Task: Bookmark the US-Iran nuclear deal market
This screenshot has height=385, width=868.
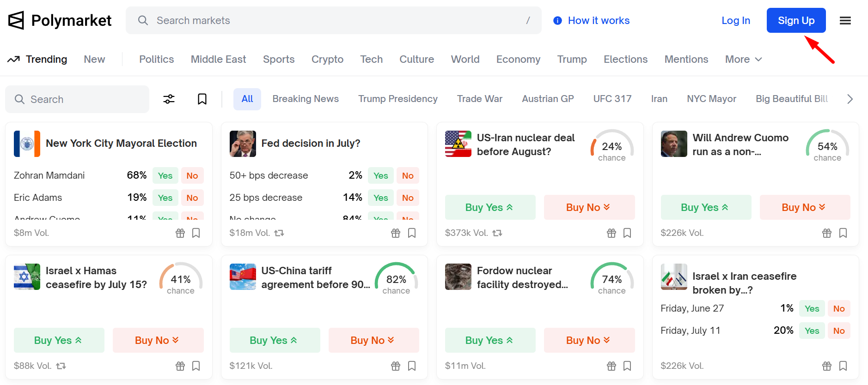Action: coord(627,233)
